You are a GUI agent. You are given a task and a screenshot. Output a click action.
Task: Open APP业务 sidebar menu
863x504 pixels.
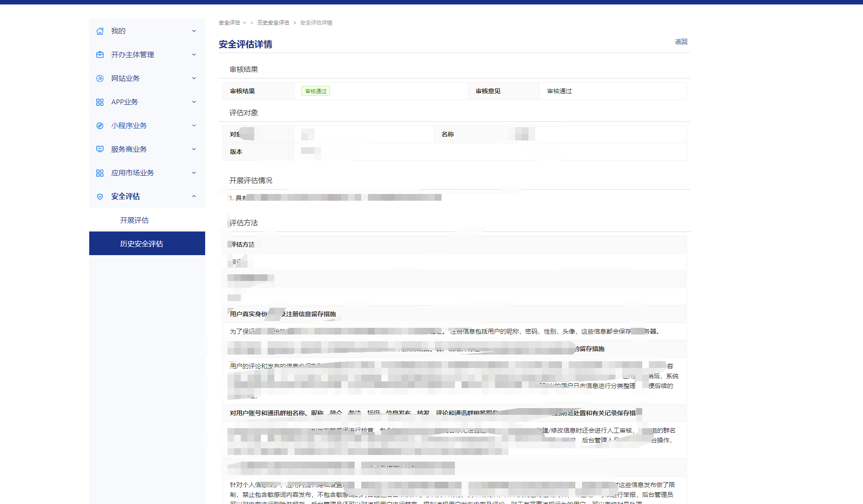(147, 102)
